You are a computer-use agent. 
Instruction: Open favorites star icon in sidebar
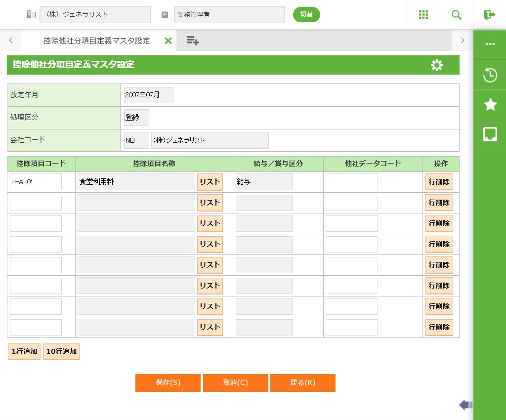pos(490,104)
